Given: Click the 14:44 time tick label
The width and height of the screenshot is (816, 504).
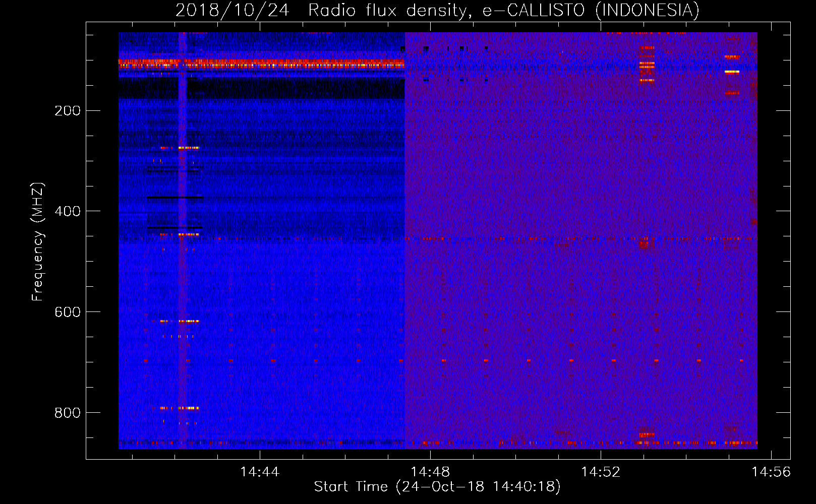Looking at the screenshot, I should 260,472.
